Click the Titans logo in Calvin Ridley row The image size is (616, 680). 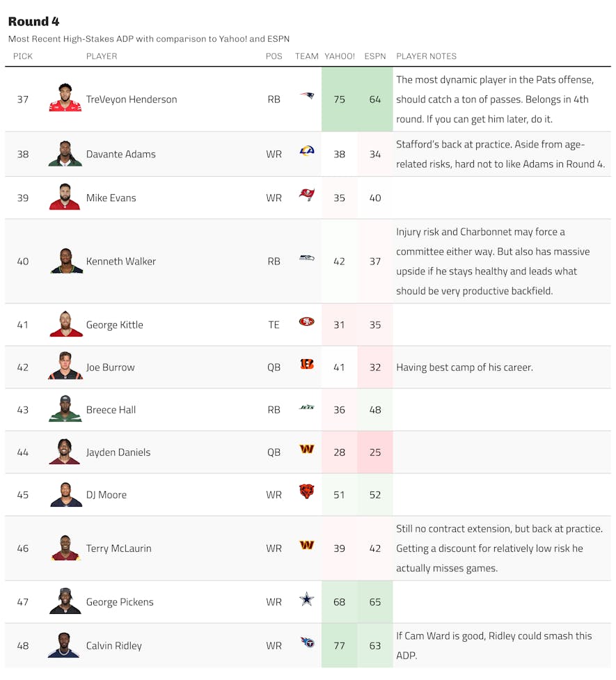pyautogui.click(x=307, y=642)
